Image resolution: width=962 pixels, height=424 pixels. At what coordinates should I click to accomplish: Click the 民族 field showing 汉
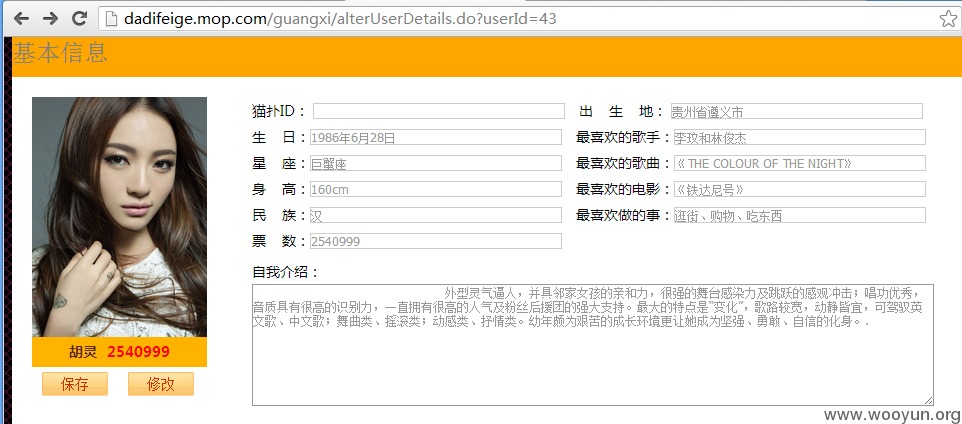pos(436,215)
